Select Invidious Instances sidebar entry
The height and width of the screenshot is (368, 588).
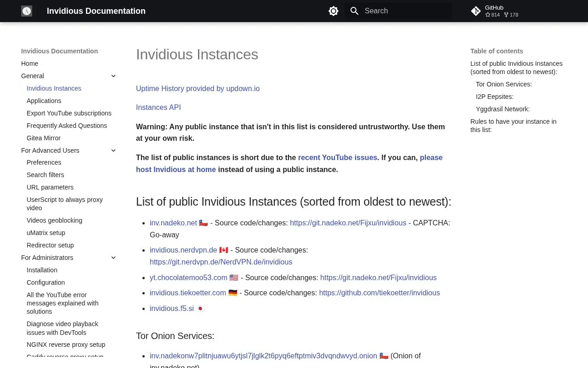(x=54, y=88)
